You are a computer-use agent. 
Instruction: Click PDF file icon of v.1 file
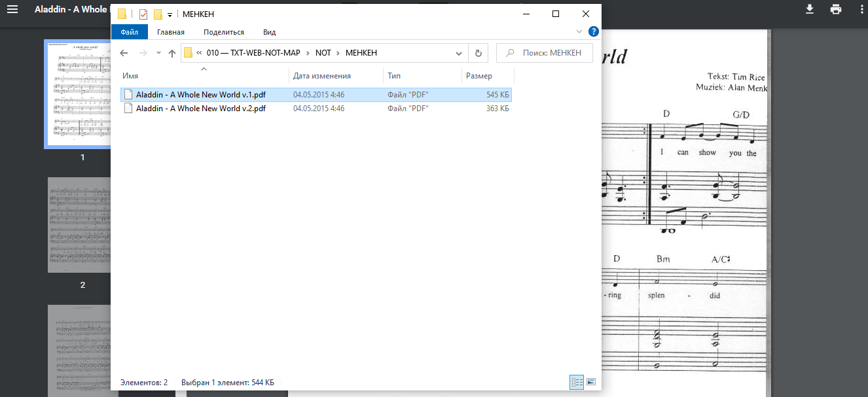click(x=128, y=94)
